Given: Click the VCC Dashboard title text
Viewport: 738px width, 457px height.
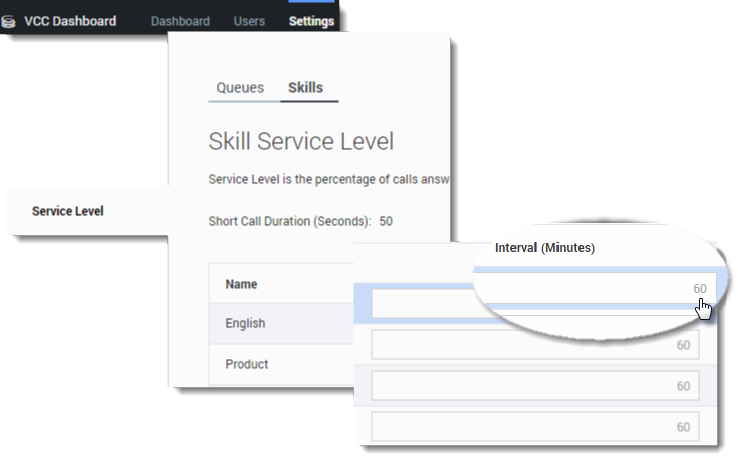Looking at the screenshot, I should 70,21.
